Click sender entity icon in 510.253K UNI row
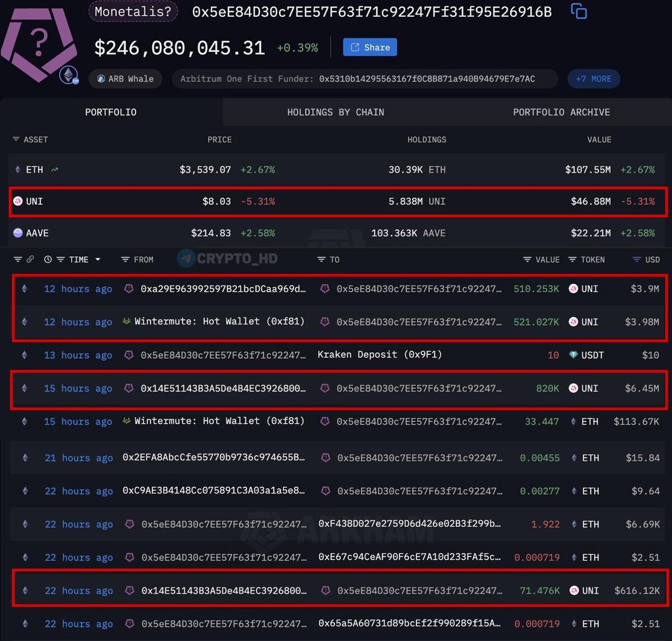The height and width of the screenshot is (641, 672). (129, 289)
